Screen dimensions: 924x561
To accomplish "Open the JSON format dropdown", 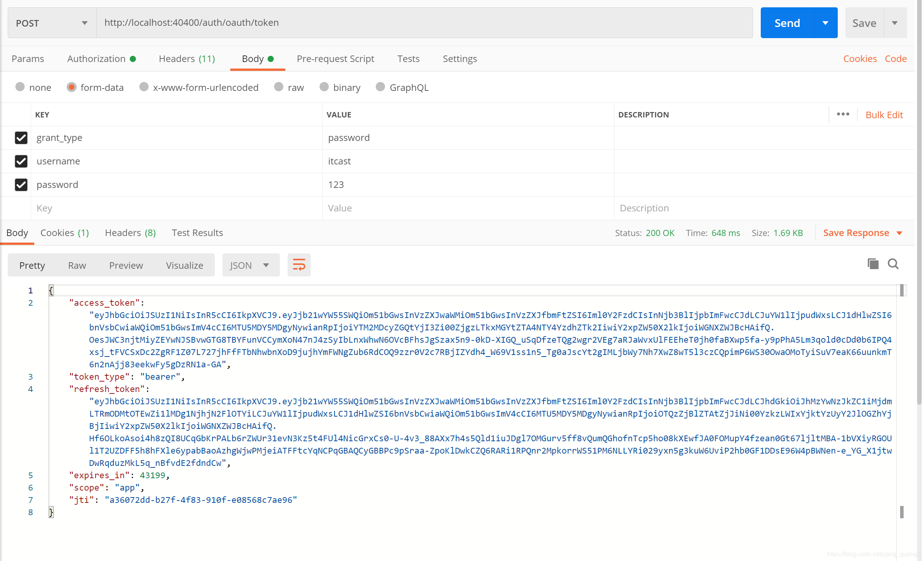I will [x=250, y=265].
